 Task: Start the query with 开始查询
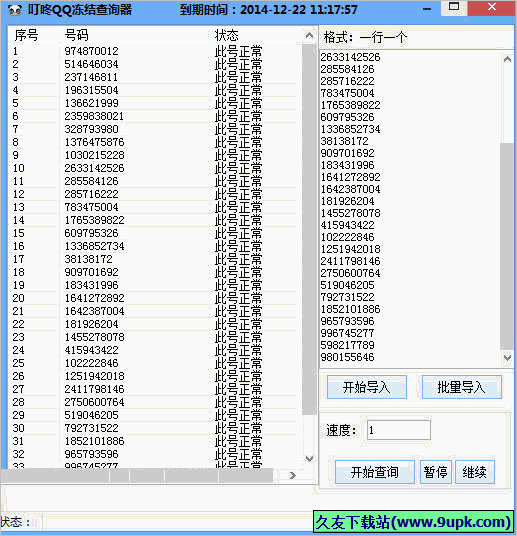tap(375, 472)
